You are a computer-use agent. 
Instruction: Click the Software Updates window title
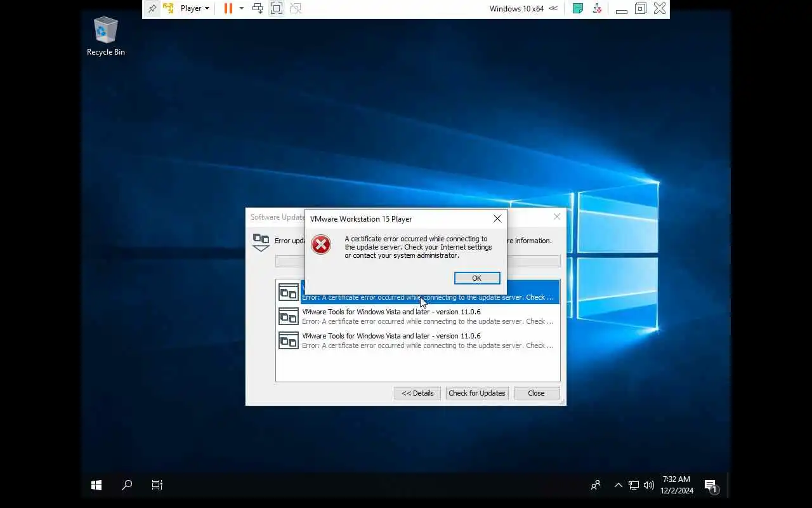tap(277, 217)
